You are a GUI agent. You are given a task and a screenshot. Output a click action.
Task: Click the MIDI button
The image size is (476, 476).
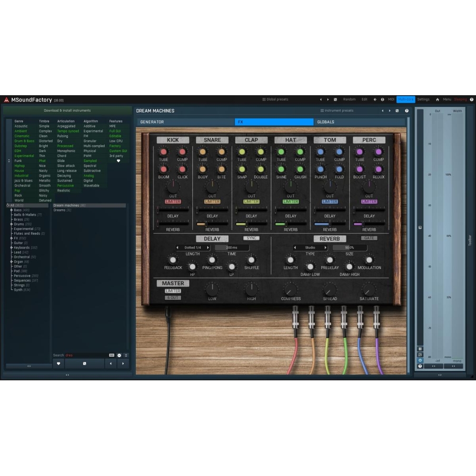[x=391, y=99]
